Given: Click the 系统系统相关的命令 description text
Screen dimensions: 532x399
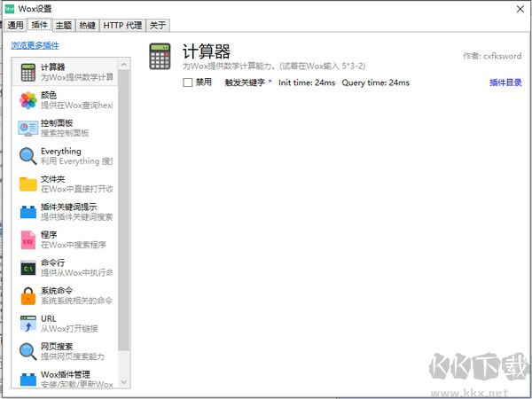Looking at the screenshot, I should (x=76, y=301).
